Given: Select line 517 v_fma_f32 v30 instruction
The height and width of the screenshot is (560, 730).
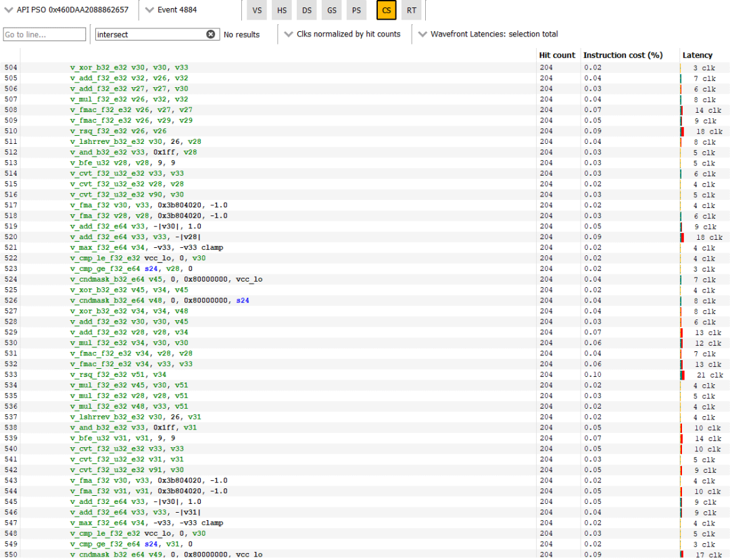Looking at the screenshot, I should pos(149,205).
